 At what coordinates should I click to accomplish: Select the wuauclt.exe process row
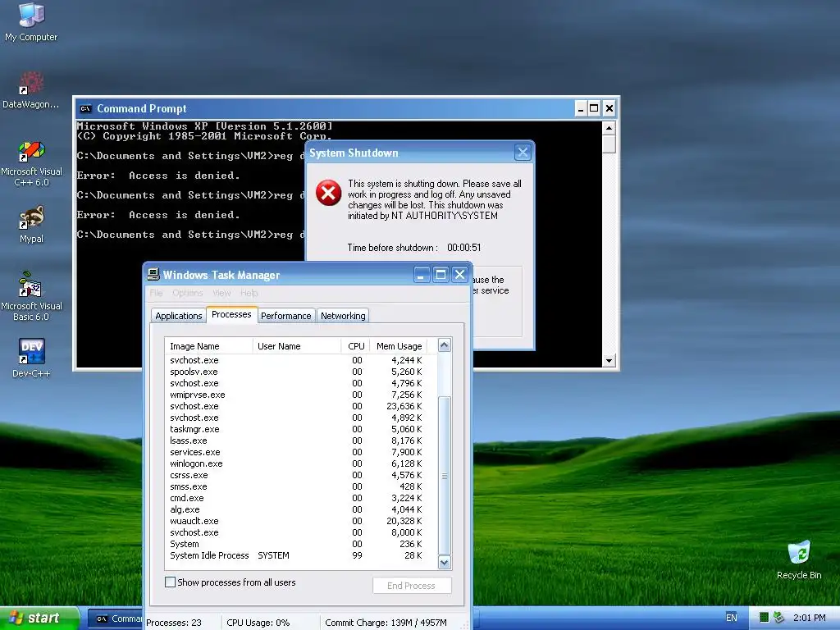[x=300, y=521]
